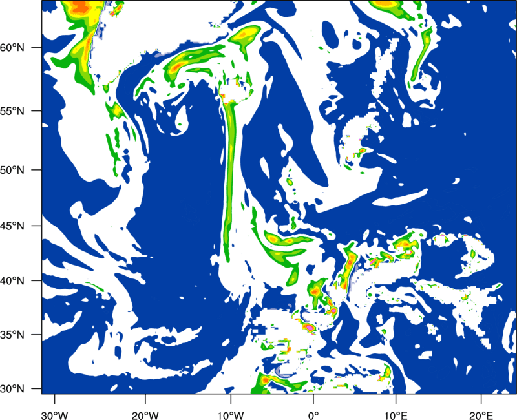This screenshot has height=420, width=517.
Task: Click the 35°N latitude label
Action: coord(12,335)
